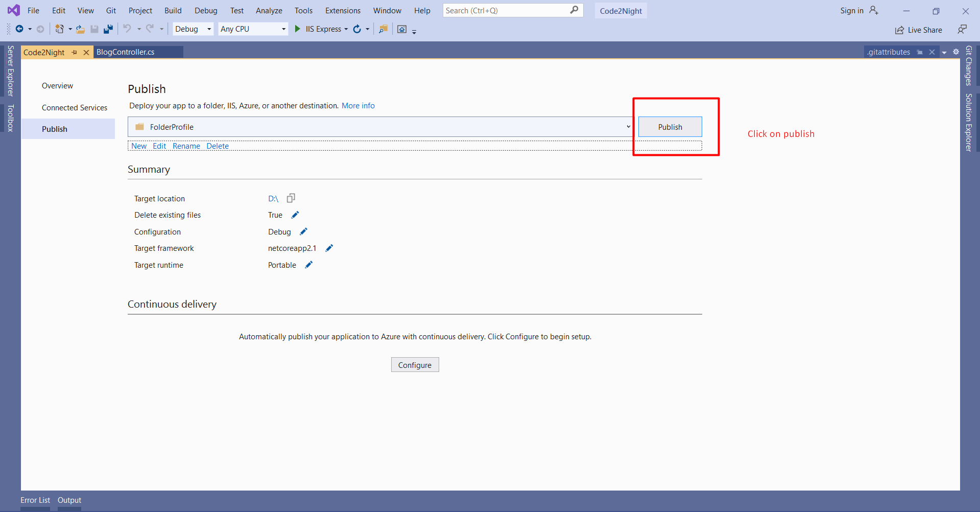Click the account icon beside Sign in
This screenshot has width=980, height=512.
tap(874, 10)
